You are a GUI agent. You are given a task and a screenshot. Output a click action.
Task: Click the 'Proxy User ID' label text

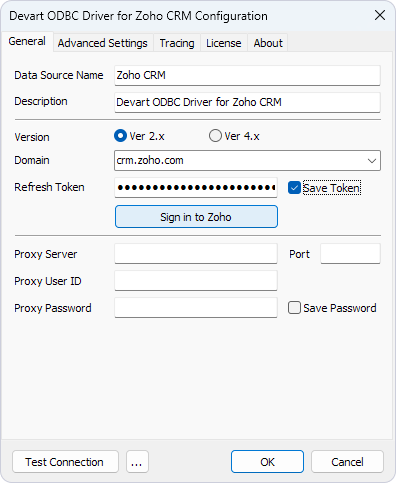coord(48,281)
